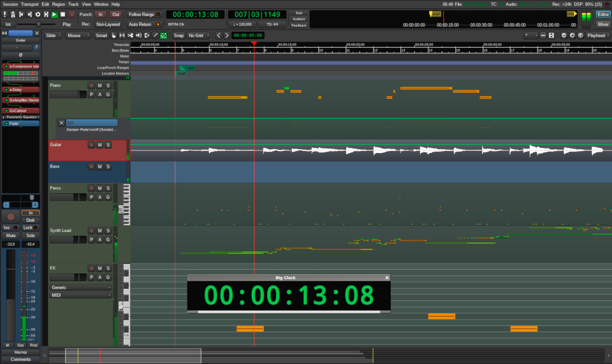This screenshot has height=364, width=612.
Task: Mute the Piano track
Action: click(99, 85)
